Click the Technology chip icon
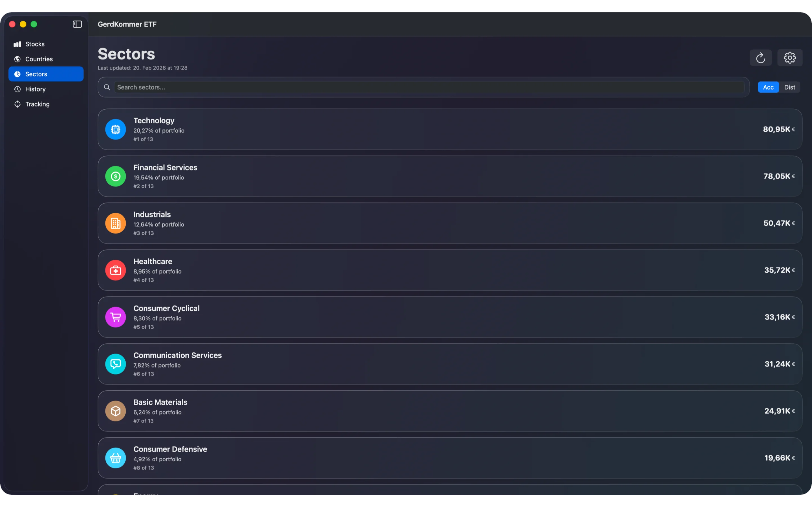Viewport: 812px width, 507px height. (x=115, y=129)
